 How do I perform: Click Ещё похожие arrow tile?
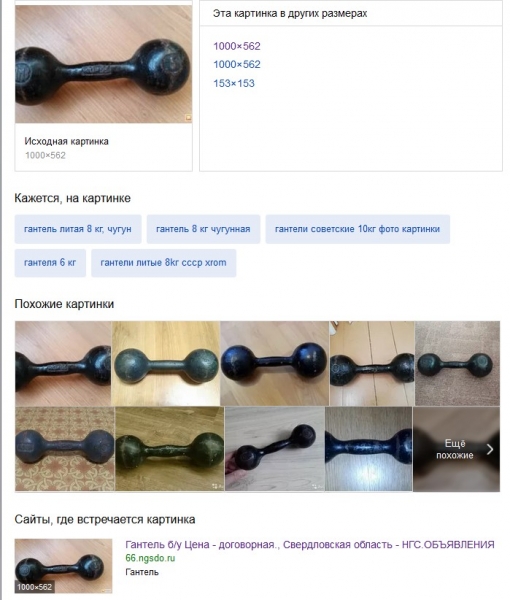[x=456, y=449]
